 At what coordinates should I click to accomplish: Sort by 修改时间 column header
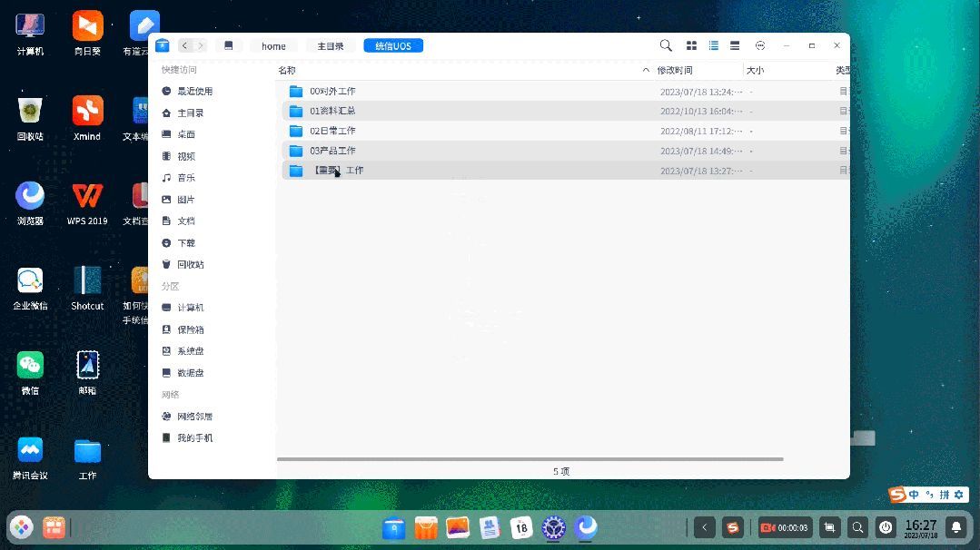[675, 71]
